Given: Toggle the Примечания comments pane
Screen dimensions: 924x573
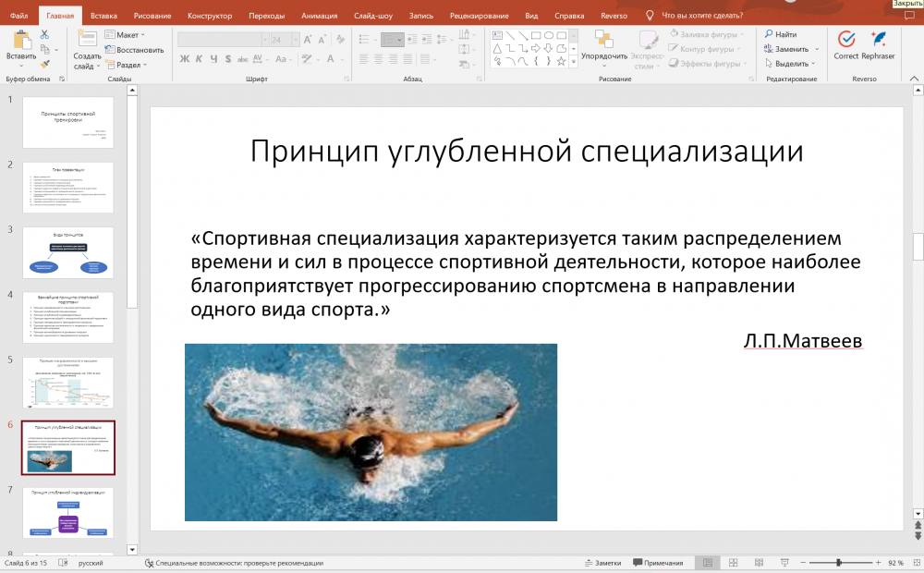Looking at the screenshot, I should click(x=658, y=563).
